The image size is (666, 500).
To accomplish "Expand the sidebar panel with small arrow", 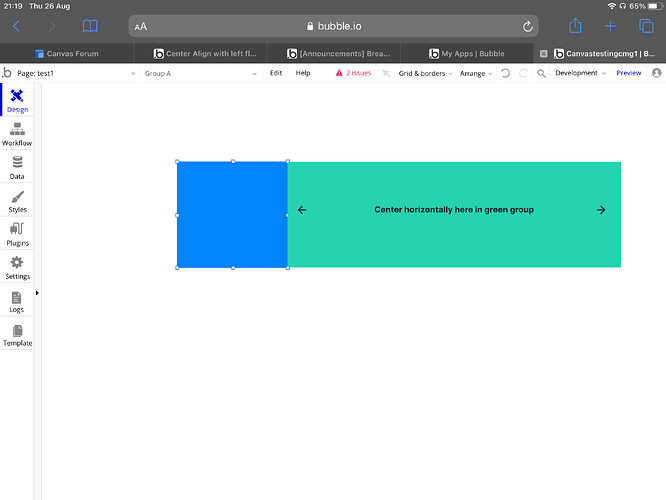I will pos(37,293).
